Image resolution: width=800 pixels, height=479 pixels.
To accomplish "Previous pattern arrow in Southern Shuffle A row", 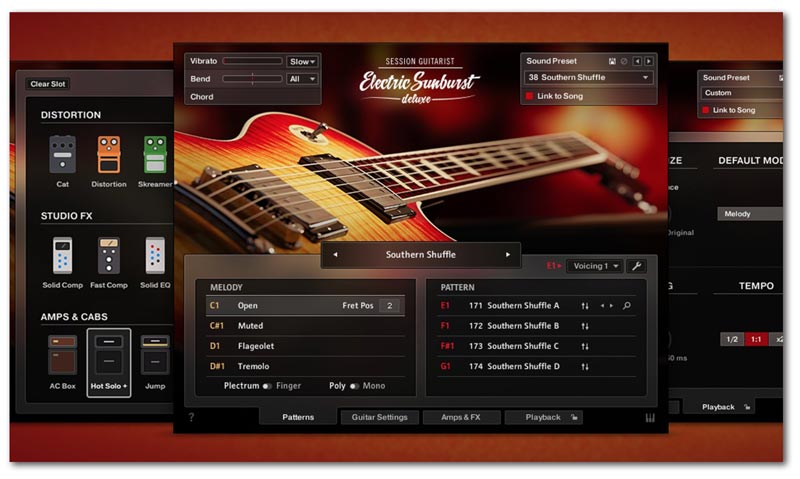I will tap(603, 306).
